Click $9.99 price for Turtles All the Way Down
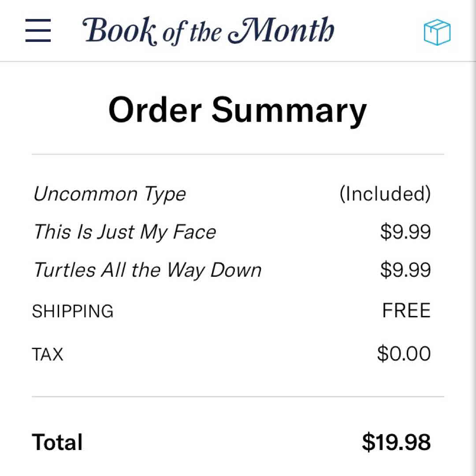The height and width of the screenshot is (476, 476). tap(405, 270)
